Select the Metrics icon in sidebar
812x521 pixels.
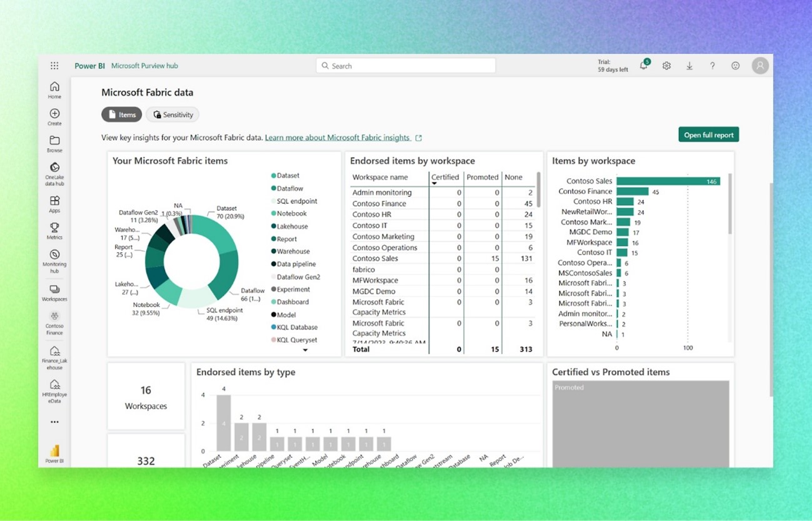54,230
